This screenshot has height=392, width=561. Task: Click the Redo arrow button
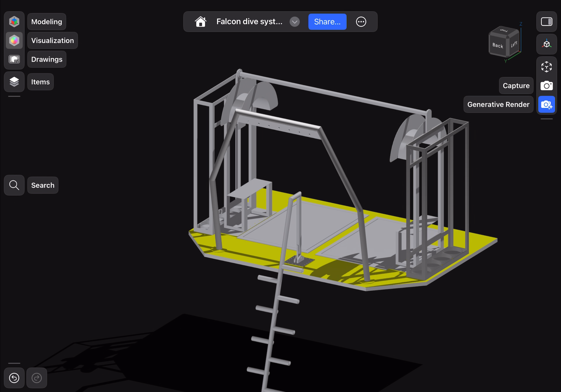click(x=37, y=378)
